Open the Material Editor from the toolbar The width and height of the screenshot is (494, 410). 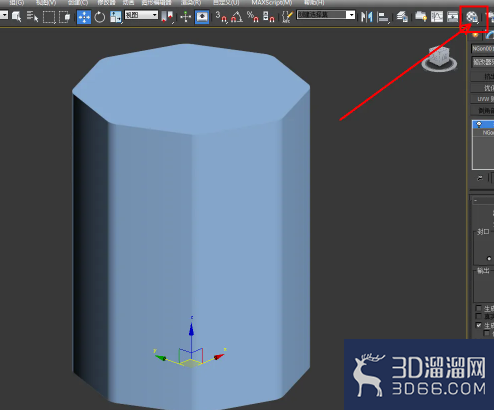click(x=472, y=17)
